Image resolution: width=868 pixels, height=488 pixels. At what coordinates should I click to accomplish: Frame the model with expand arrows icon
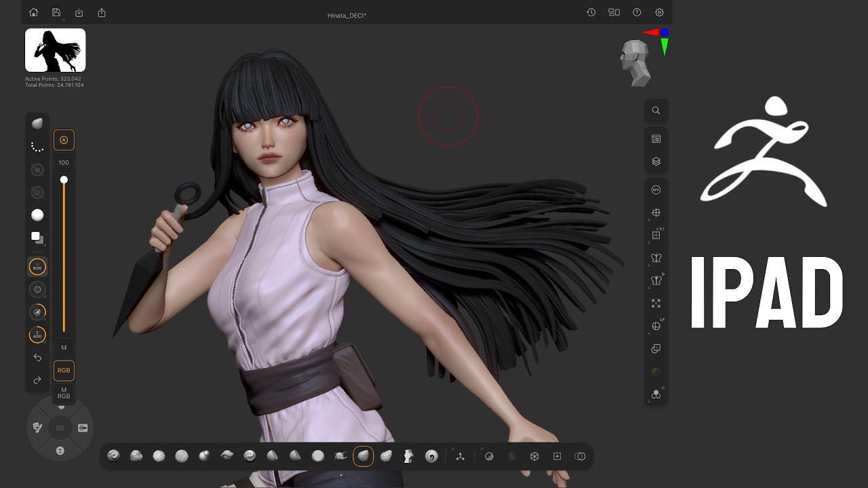click(656, 303)
